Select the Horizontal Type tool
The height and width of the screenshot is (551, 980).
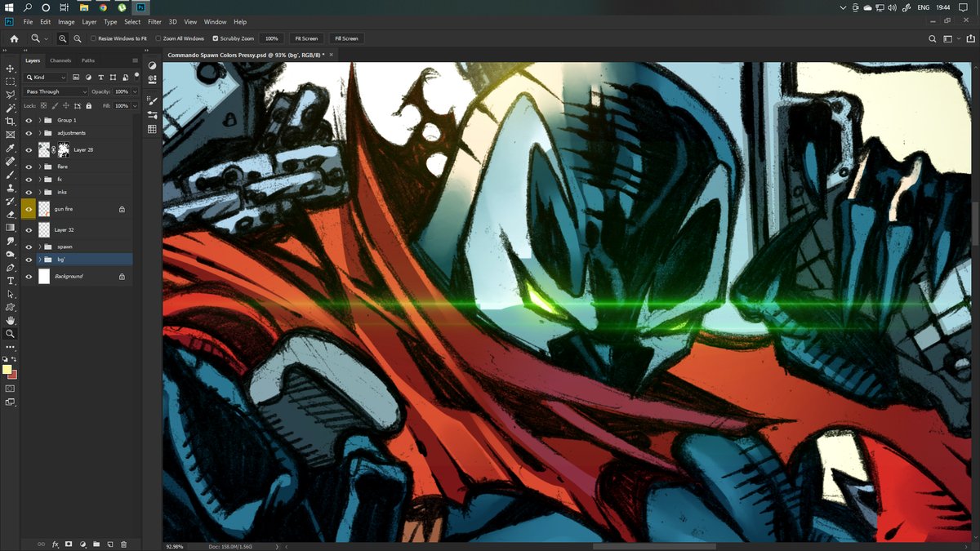tap(11, 280)
